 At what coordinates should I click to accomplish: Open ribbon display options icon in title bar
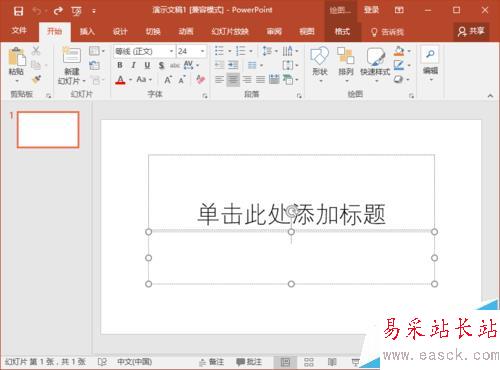[399, 10]
